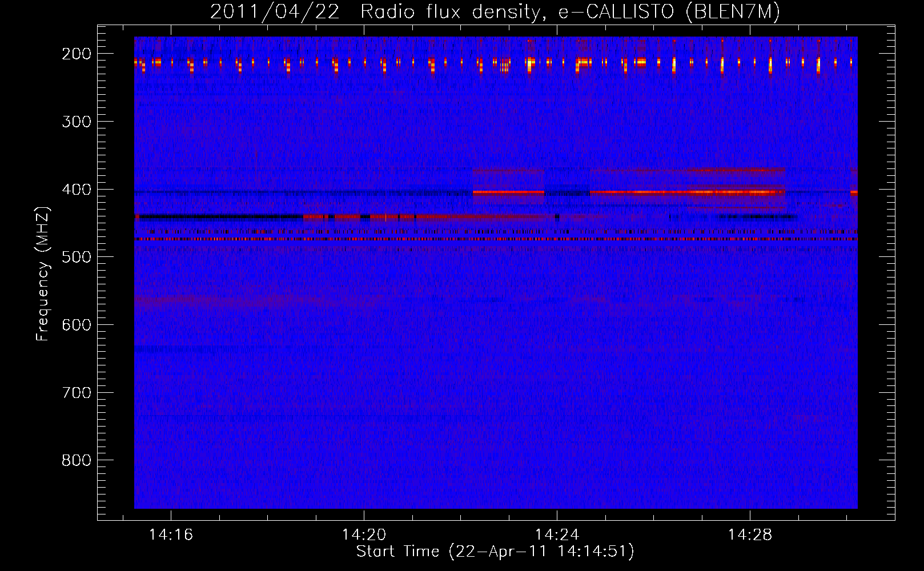924x571 pixels.
Task: Click the 300 frequency tick label
Action: 76,122
